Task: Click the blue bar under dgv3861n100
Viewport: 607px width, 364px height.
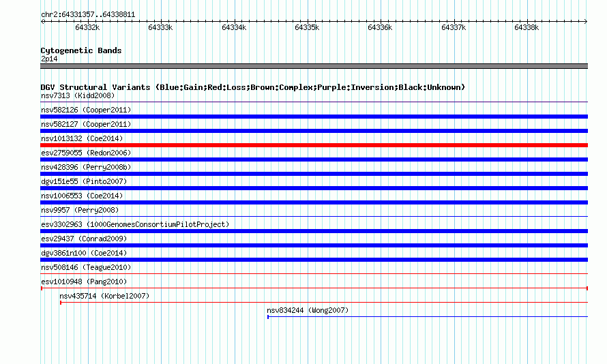Action: tap(314, 260)
